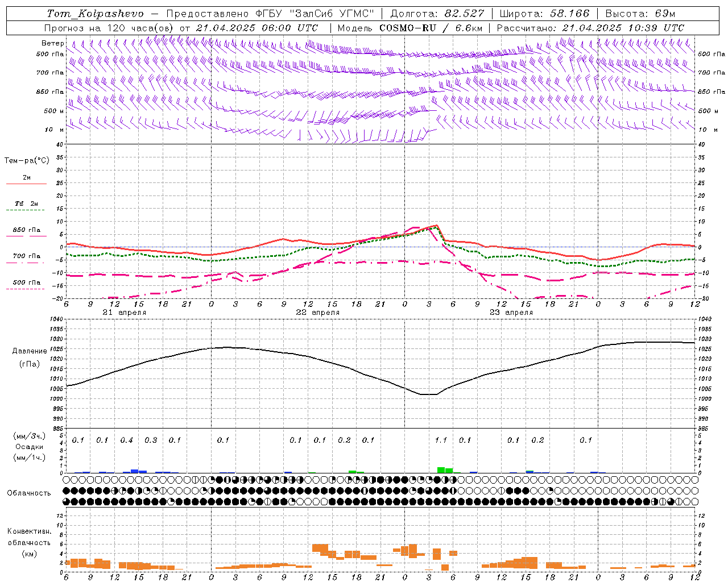
Task: Click the Долгота: 82.527 value
Action: [x=437, y=14]
